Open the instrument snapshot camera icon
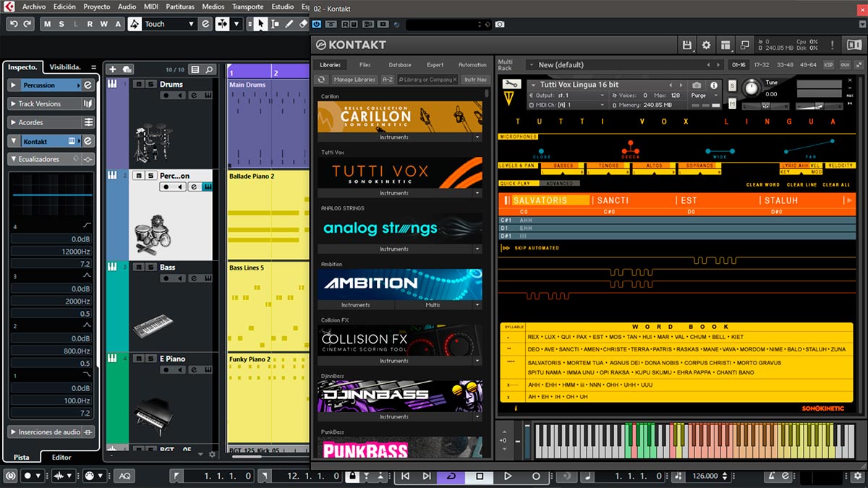868x488 pixels. 696,85
